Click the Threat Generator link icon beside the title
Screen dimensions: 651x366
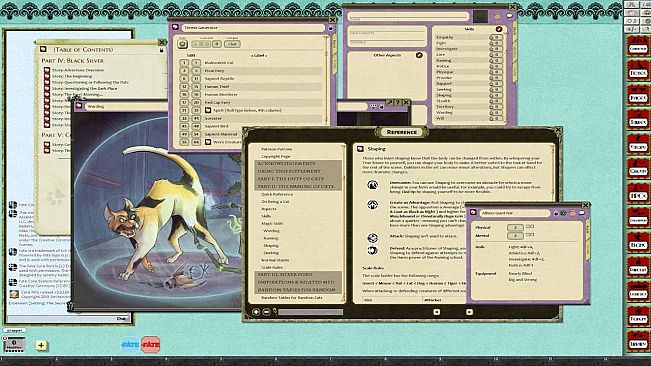tap(175, 27)
